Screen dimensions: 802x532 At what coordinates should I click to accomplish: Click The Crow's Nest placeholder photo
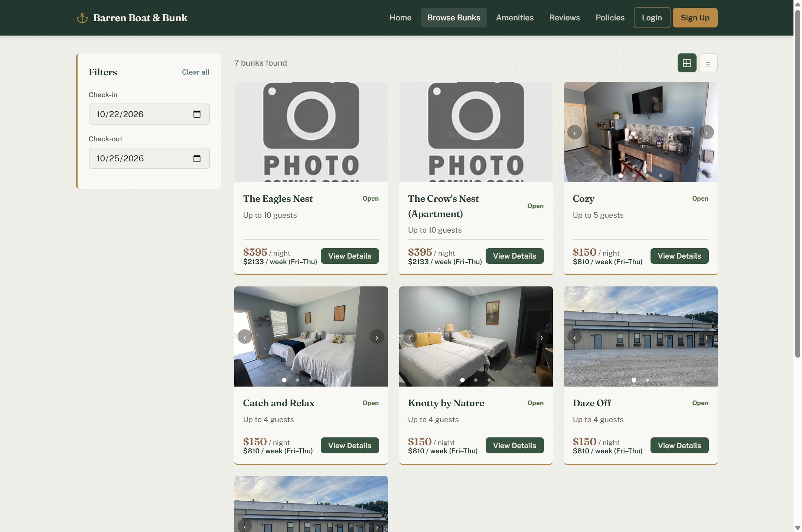coord(476,132)
